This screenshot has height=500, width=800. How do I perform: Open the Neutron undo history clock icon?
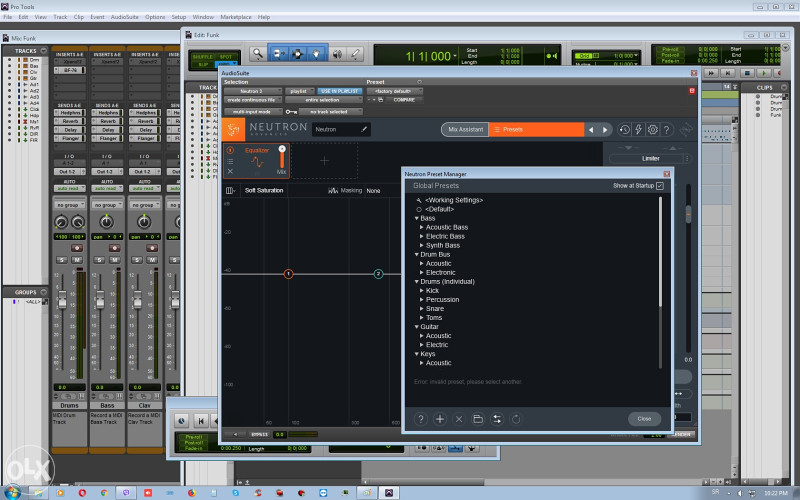point(624,130)
